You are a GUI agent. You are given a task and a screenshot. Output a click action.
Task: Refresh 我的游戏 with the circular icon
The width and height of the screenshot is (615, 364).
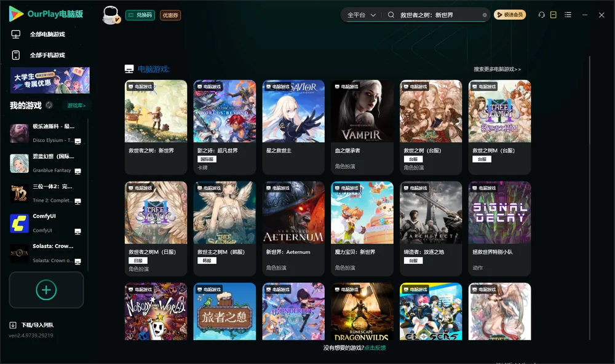tap(49, 105)
